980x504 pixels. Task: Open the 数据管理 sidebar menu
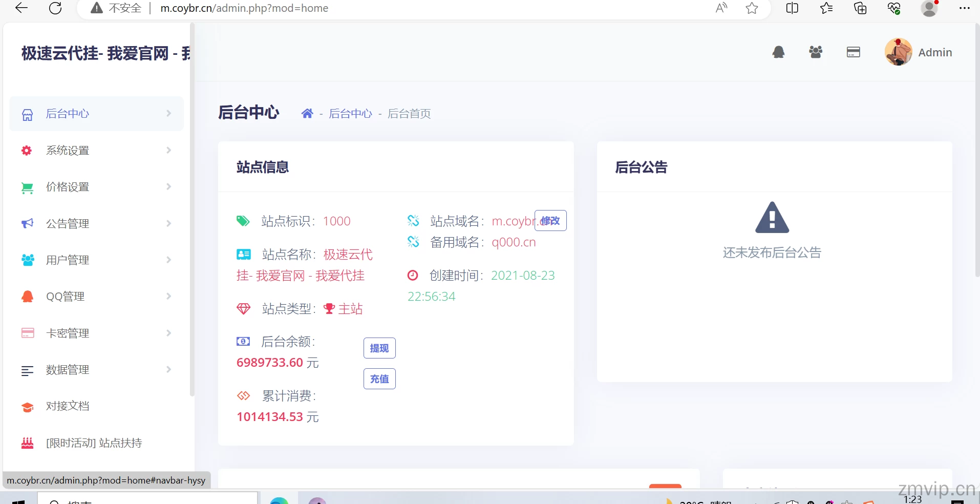coord(96,369)
